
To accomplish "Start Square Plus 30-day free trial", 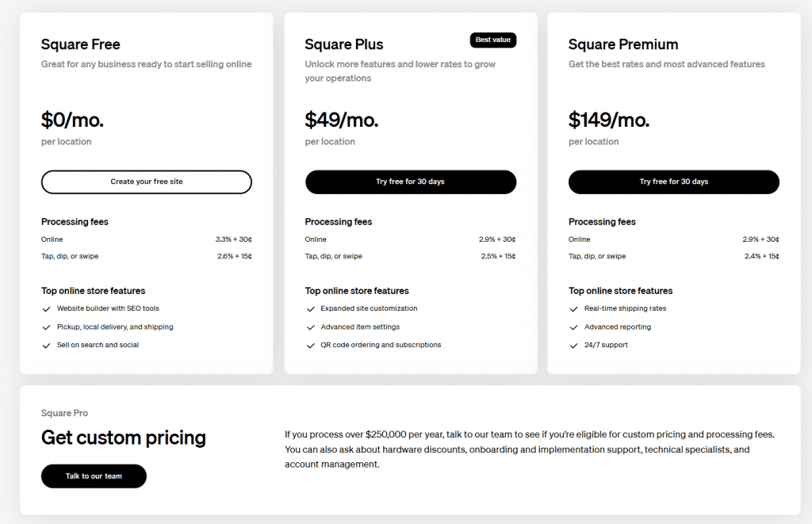I will click(x=410, y=182).
